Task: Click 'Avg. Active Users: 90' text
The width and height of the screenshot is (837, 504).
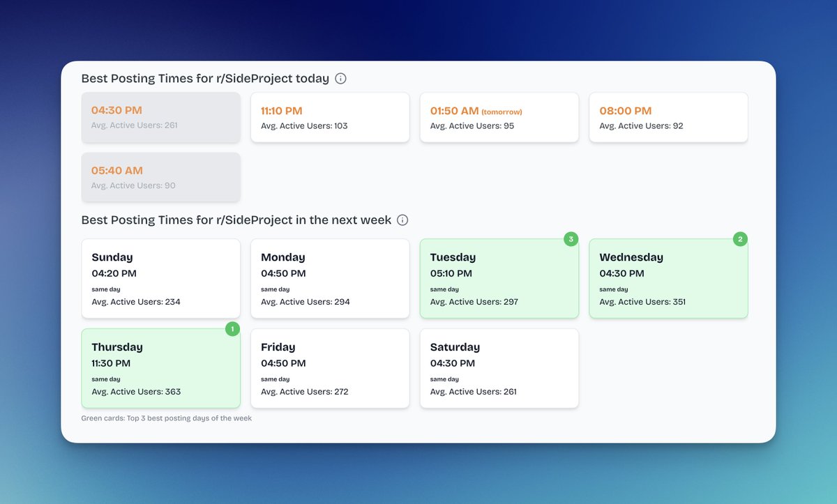Action: (133, 186)
